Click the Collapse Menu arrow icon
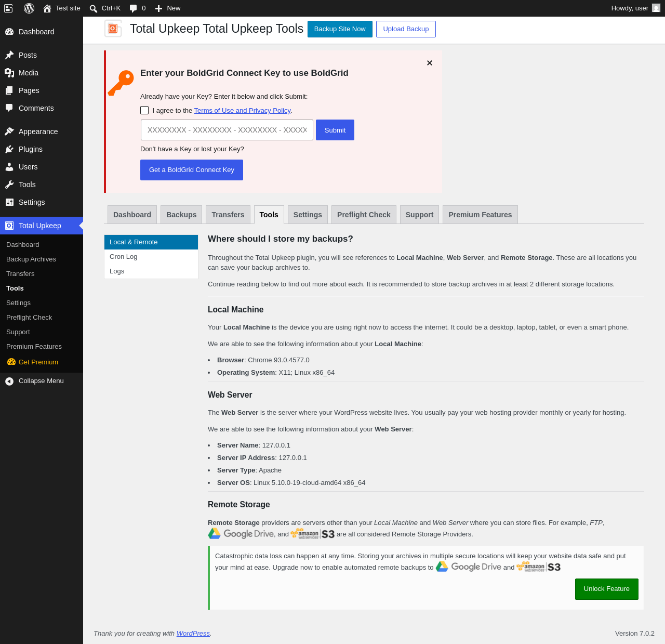 click(x=9, y=381)
